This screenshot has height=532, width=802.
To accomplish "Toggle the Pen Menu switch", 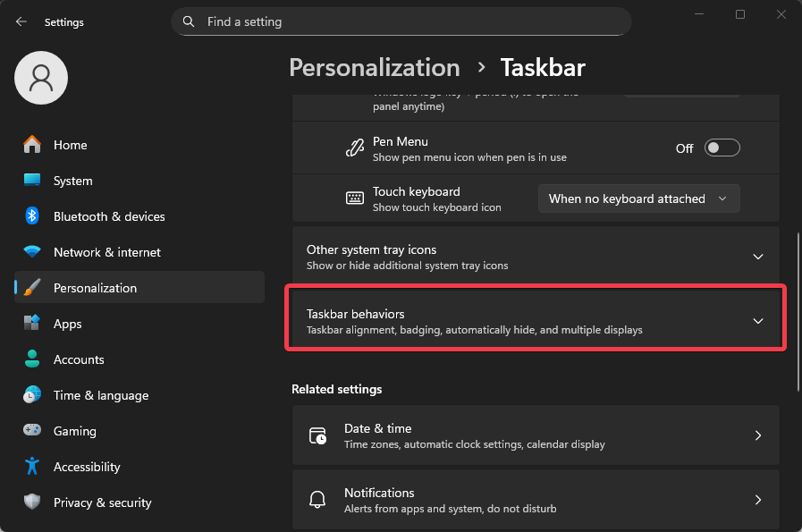I will (722, 148).
